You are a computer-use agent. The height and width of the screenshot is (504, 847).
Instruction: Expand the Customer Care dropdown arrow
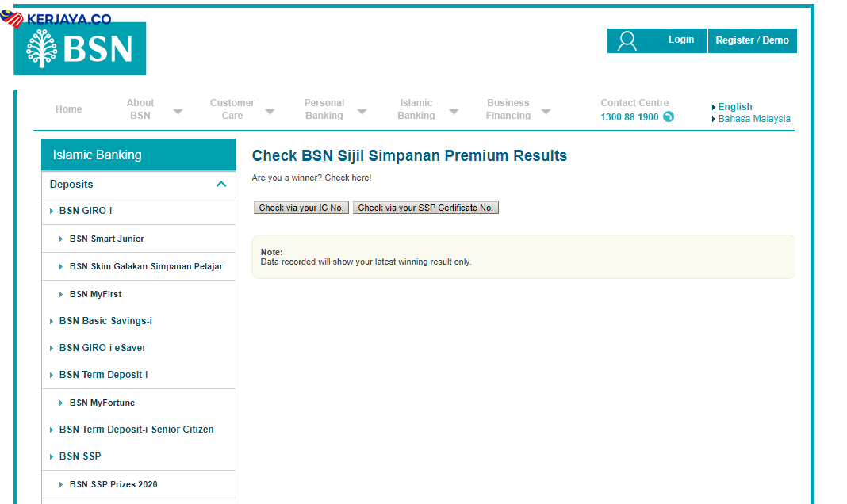(270, 112)
